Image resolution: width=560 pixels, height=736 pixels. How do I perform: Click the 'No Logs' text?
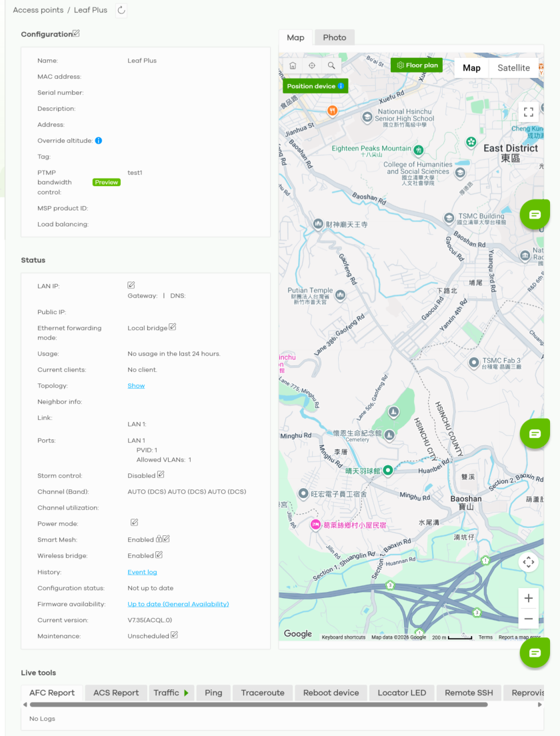point(42,719)
